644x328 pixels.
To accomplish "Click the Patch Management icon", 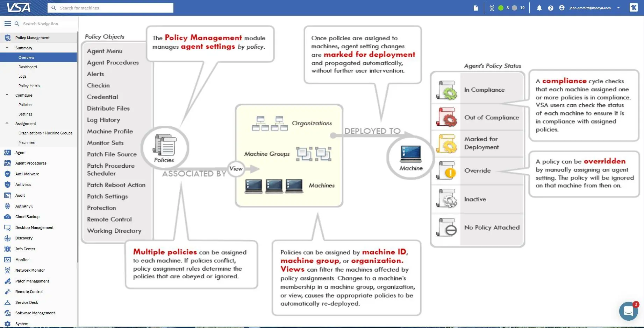I will click(x=7, y=281).
